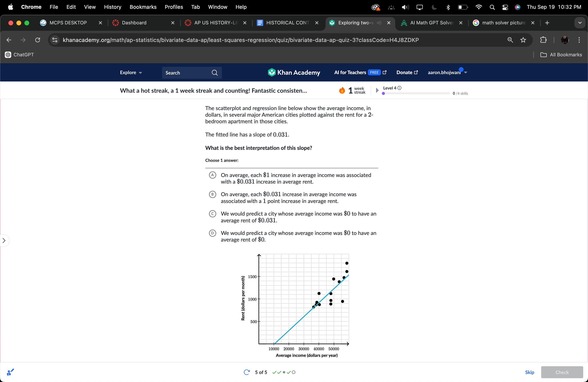Open the Chrome profile avatar
Image resolution: width=588 pixels, height=382 pixels.
tap(565, 40)
